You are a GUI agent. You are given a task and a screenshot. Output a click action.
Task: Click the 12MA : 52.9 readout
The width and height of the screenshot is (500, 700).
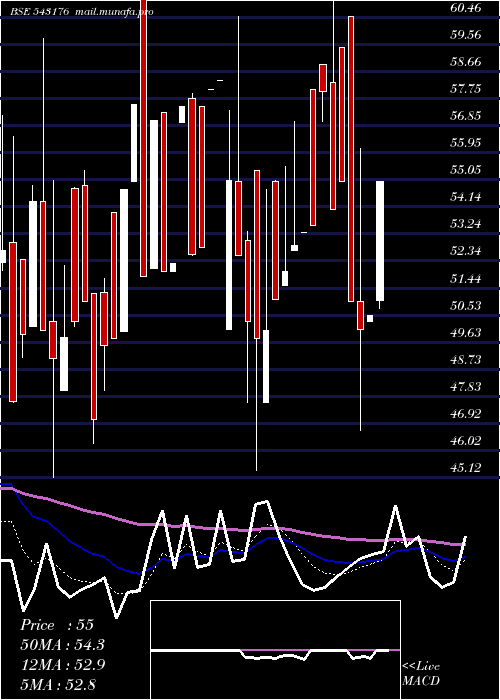point(63,665)
